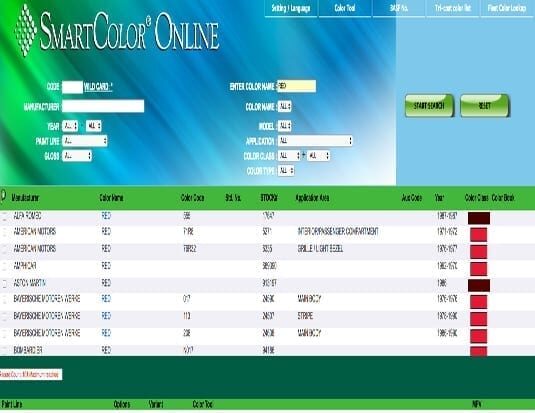Select the Bayerische Motoren Werke code 208 checkbox
The height and width of the screenshot is (413, 535).
pyautogui.click(x=5, y=333)
